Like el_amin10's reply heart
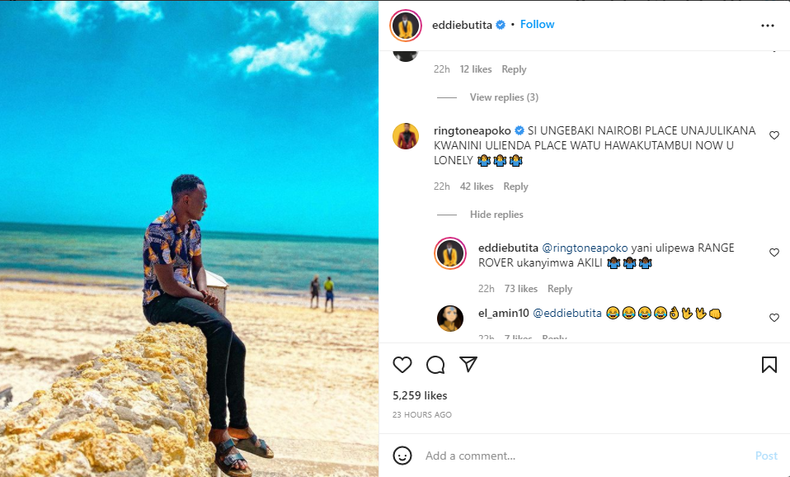Screen dimensions: 790x477 (774, 317)
